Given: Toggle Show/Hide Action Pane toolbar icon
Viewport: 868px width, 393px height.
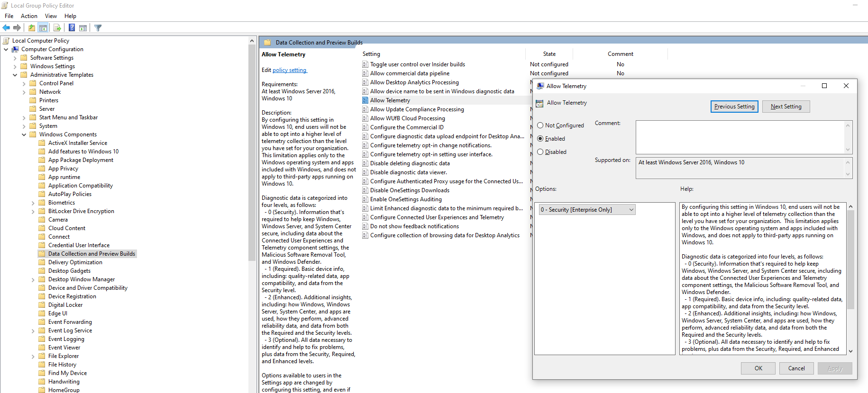Looking at the screenshot, I should [x=83, y=28].
